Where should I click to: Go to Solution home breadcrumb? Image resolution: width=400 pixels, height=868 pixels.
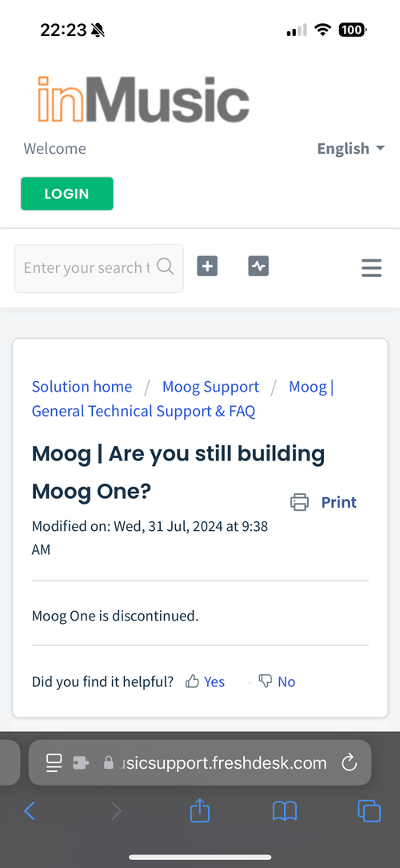click(x=82, y=387)
